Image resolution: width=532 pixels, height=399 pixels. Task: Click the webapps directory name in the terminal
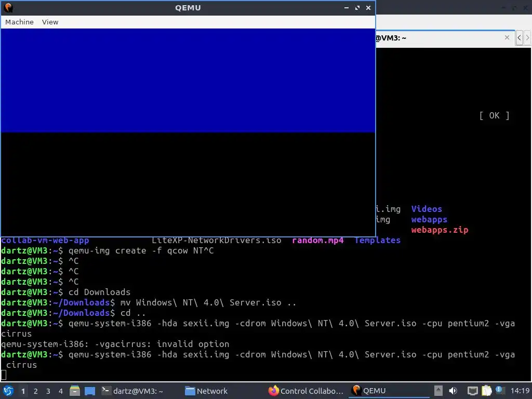pos(429,220)
